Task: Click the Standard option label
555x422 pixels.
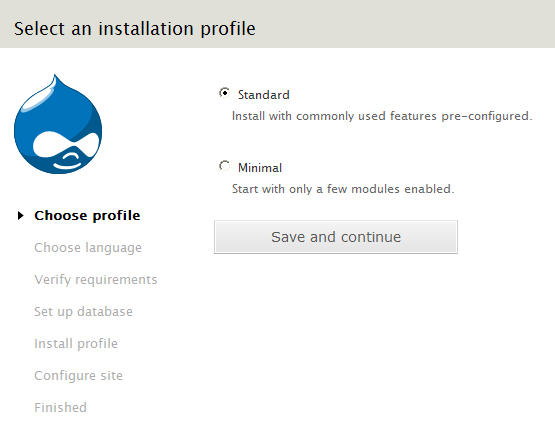Action: 264,95
